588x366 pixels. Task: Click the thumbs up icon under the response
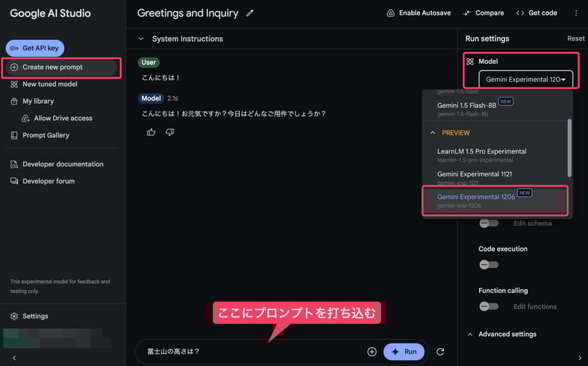pyautogui.click(x=151, y=132)
